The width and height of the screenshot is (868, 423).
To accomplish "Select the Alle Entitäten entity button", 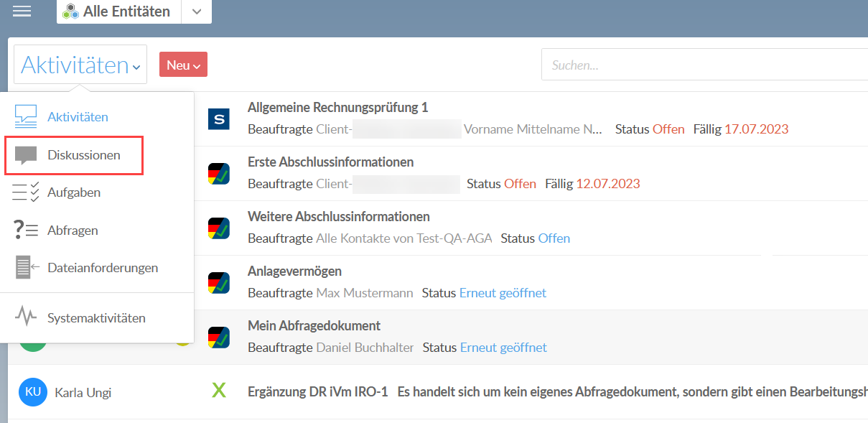I will [x=119, y=11].
